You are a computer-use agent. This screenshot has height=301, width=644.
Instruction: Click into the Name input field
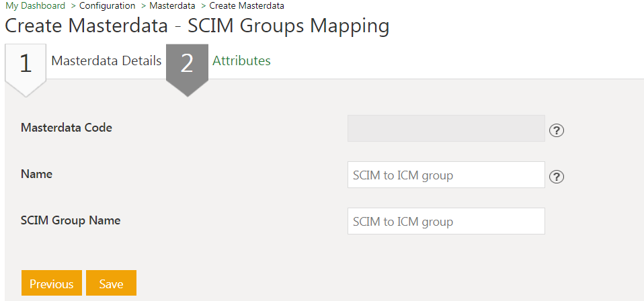coord(446,175)
